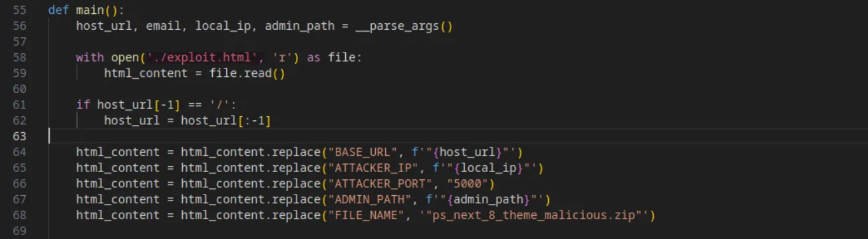Click the 'def' keyword on line 55
Screen dimensions: 868x239
59,10
